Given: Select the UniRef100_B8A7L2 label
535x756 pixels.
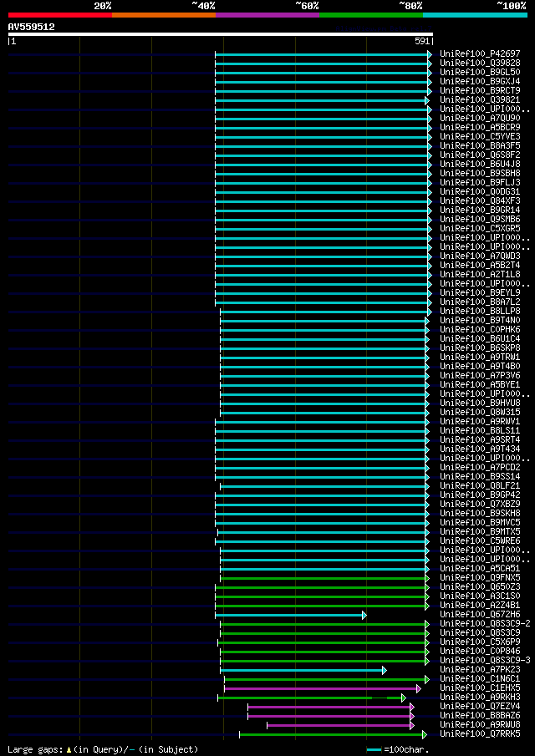Looking at the screenshot, I should (x=480, y=302).
